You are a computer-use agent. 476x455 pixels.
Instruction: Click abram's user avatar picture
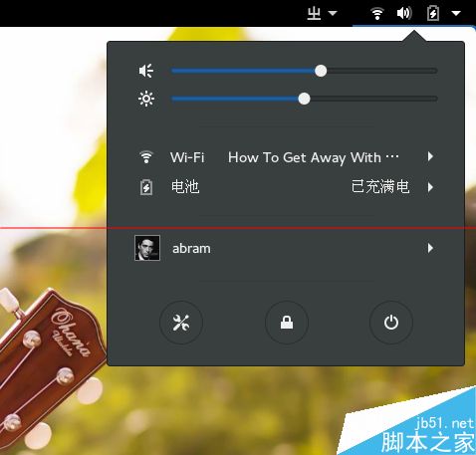coord(147,248)
